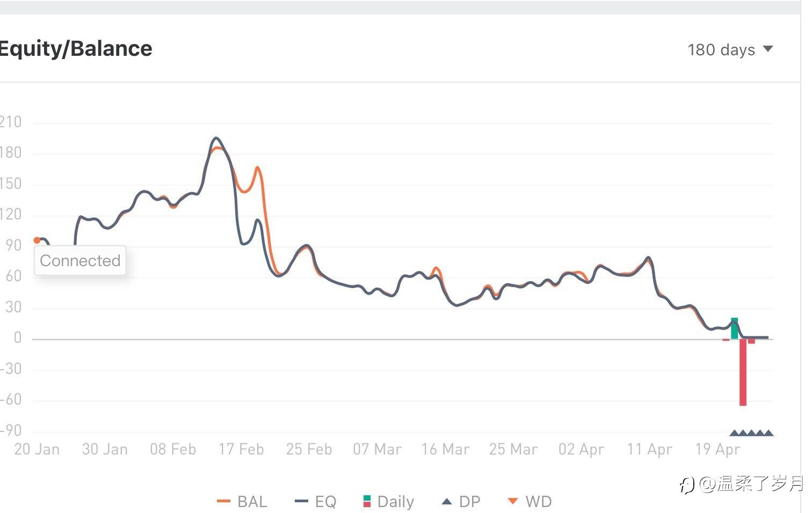Click the orange starting dot on chart
Image resolution: width=812 pixels, height=513 pixels.
coord(37,240)
